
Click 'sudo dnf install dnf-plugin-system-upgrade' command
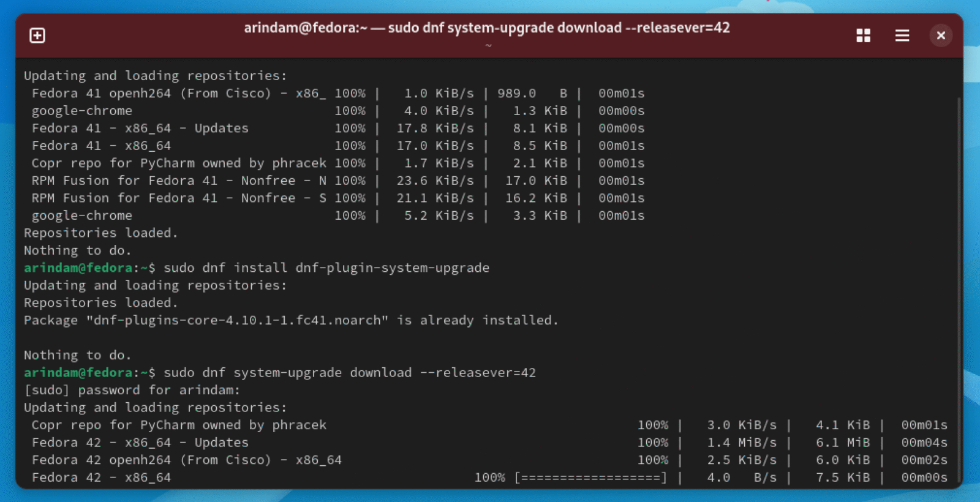pos(326,268)
